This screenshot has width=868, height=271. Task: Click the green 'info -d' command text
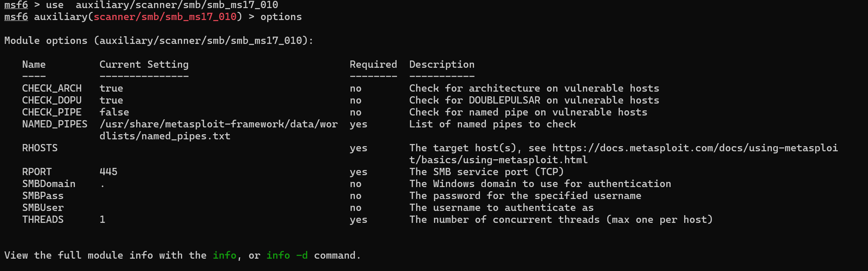(287, 256)
